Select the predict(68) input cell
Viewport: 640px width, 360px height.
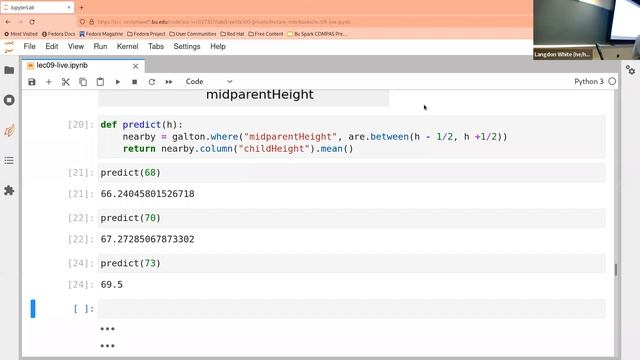[351, 173]
